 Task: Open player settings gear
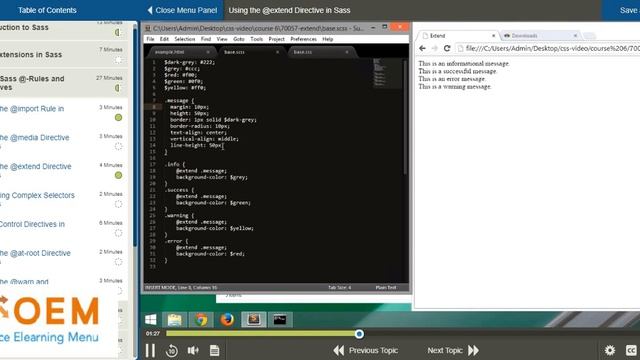(x=610, y=350)
